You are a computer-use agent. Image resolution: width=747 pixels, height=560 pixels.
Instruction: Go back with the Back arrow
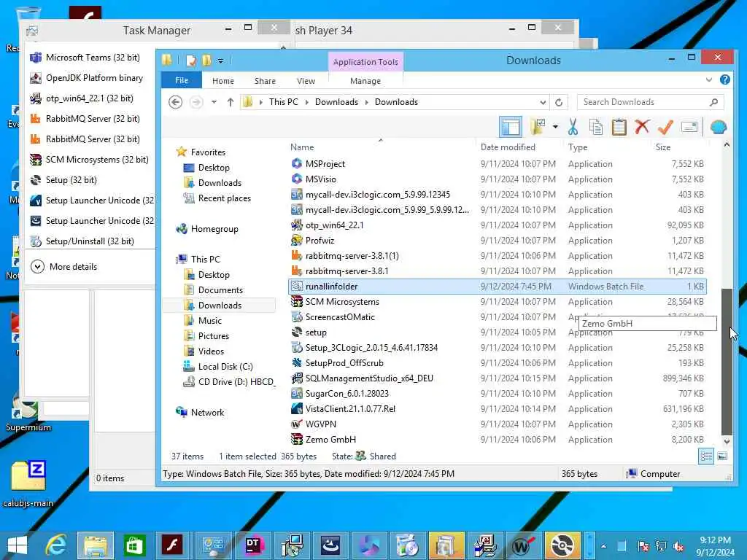point(175,102)
